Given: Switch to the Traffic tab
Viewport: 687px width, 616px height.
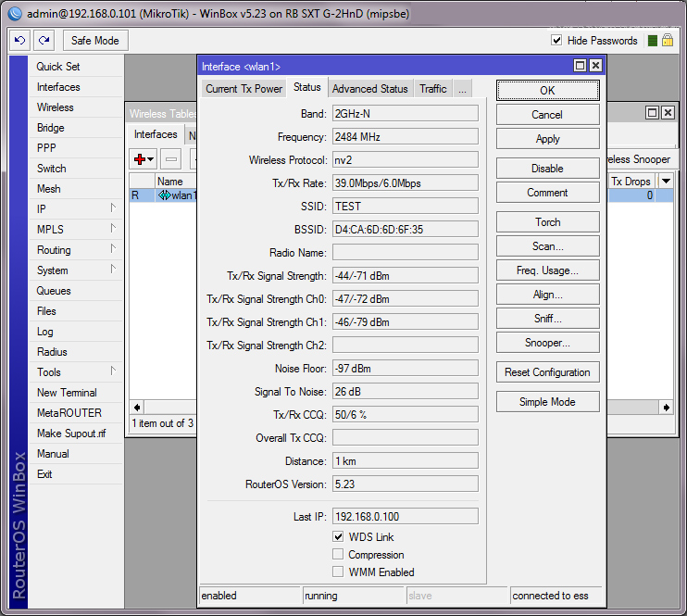Looking at the screenshot, I should (x=433, y=89).
